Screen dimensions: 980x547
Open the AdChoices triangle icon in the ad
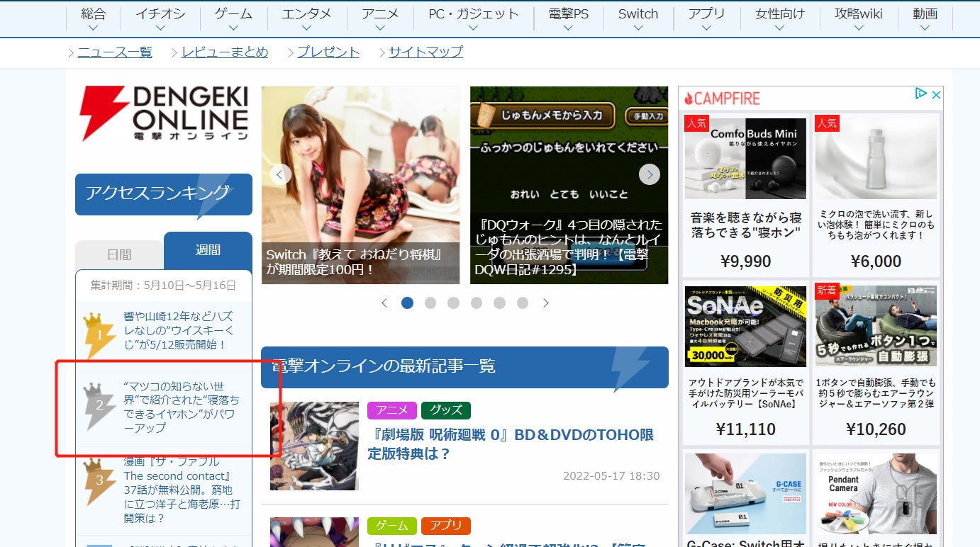[x=920, y=94]
